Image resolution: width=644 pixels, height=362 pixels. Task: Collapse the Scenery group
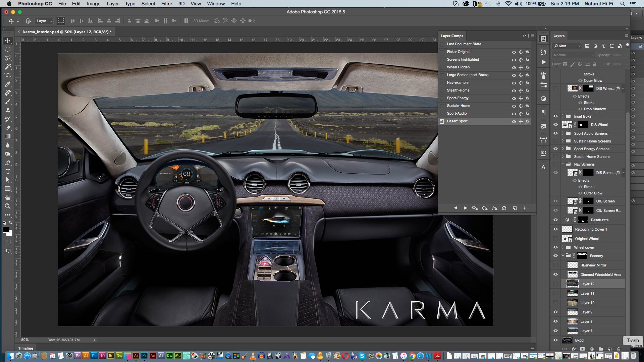click(563, 256)
